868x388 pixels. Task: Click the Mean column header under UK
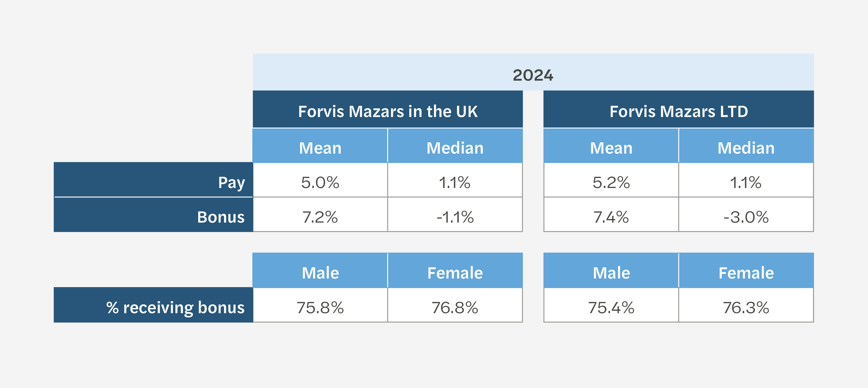tap(320, 148)
